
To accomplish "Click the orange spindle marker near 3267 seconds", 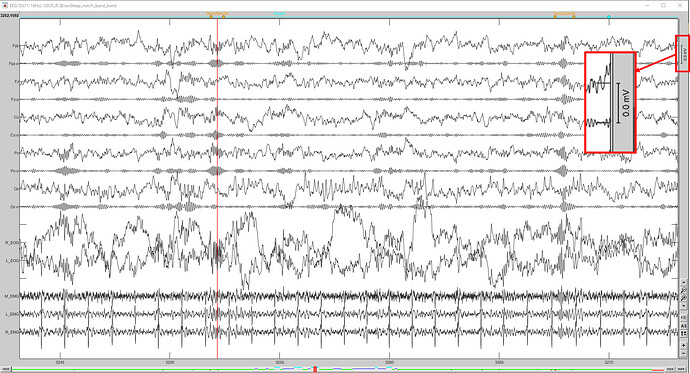I will [x=555, y=17].
